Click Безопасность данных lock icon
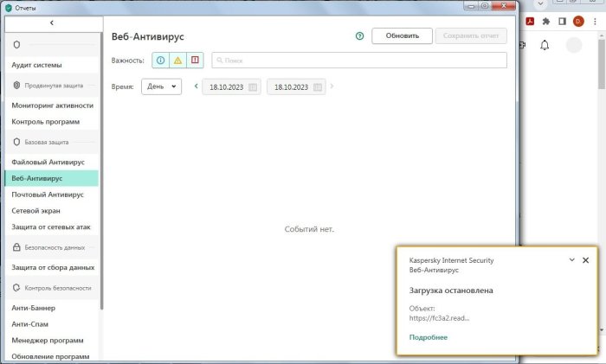Image resolution: width=606 pixels, height=364 pixels. [16, 247]
